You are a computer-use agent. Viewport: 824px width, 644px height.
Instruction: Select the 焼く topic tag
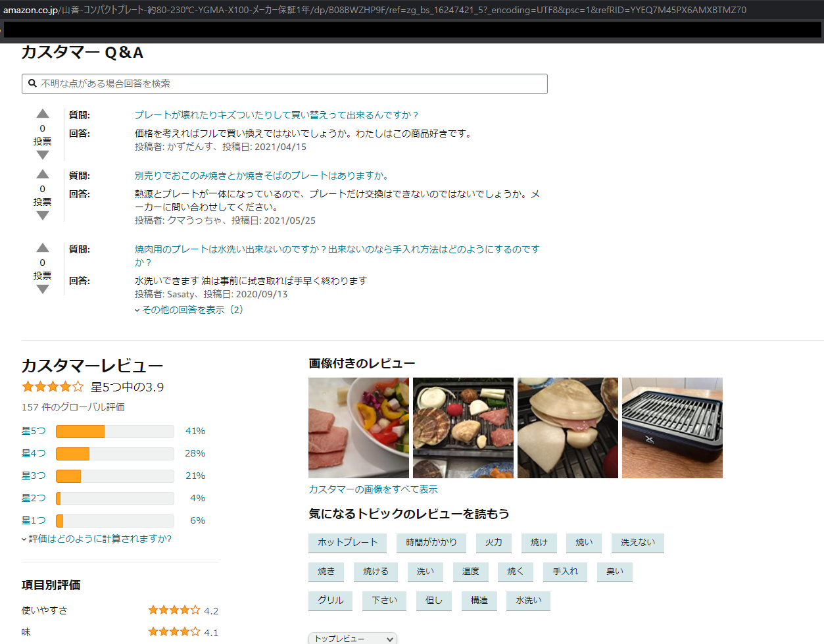pos(516,572)
